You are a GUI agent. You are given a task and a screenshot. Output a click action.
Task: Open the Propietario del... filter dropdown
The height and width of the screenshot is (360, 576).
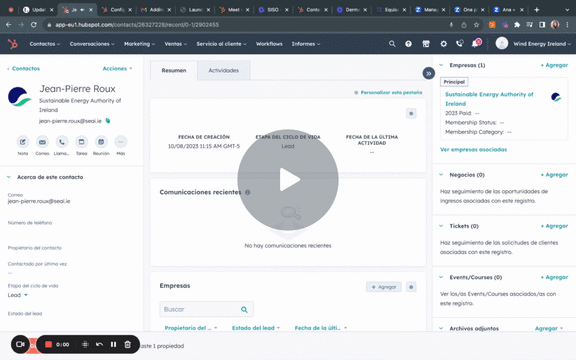[x=191, y=328]
